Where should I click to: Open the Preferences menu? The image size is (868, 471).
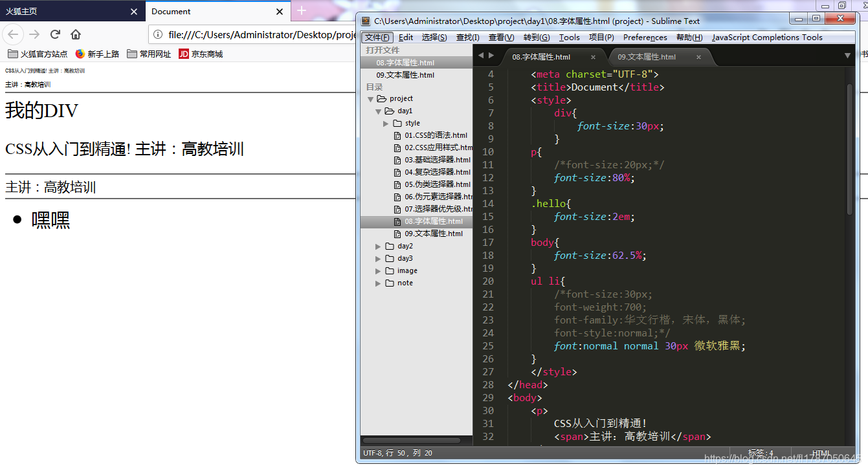[645, 38]
